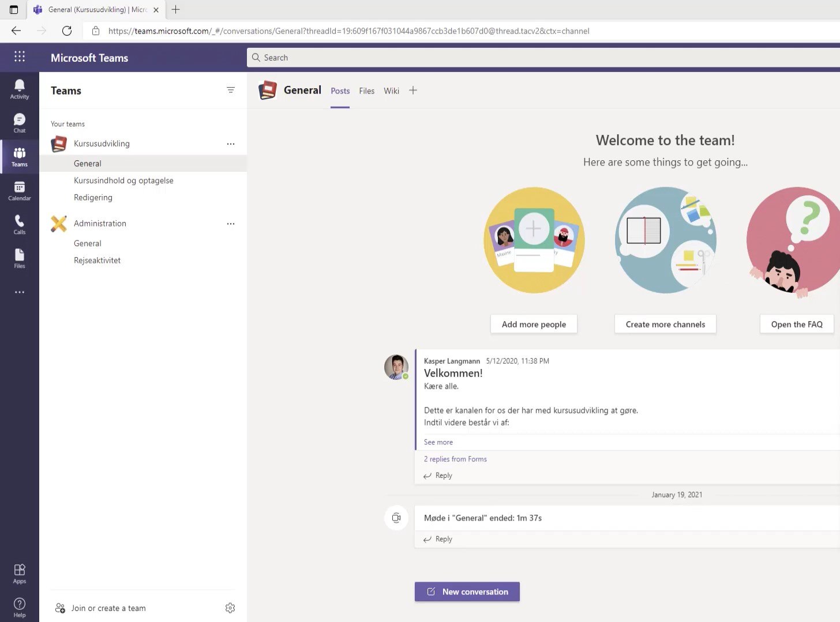Switch to the Files tab
The width and height of the screenshot is (840, 622).
(x=367, y=91)
